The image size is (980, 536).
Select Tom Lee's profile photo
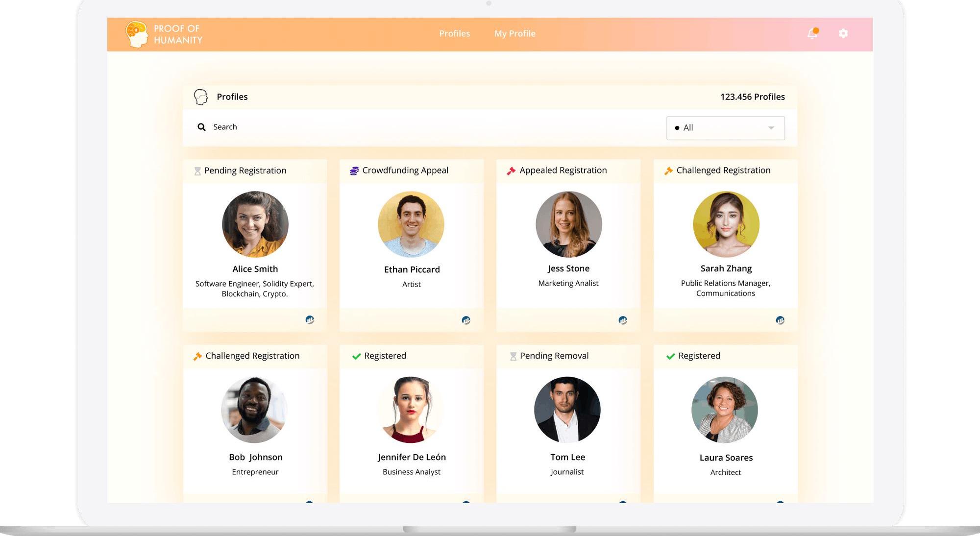[x=567, y=410]
